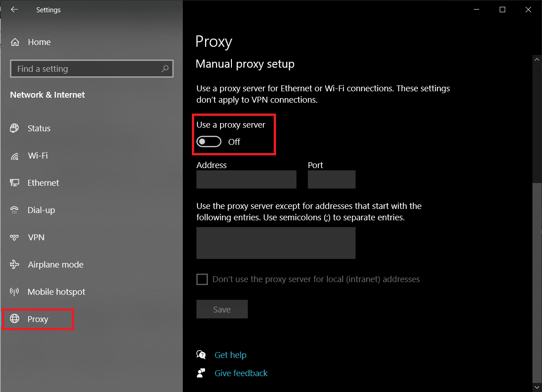The image size is (542, 392).
Task: Open Dial-up settings
Action: [x=15, y=210]
